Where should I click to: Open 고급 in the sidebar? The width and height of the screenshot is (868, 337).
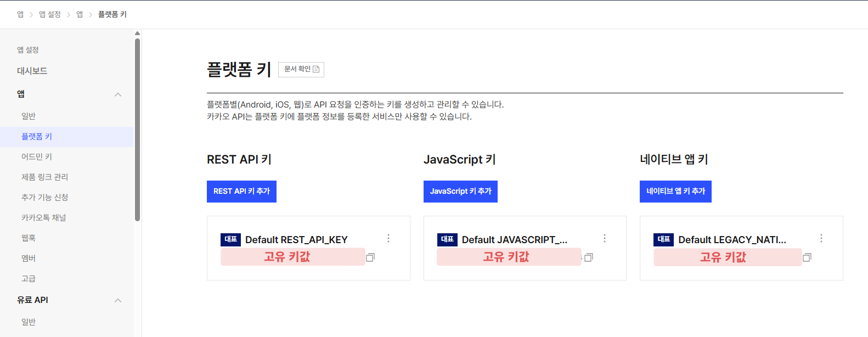point(29,279)
